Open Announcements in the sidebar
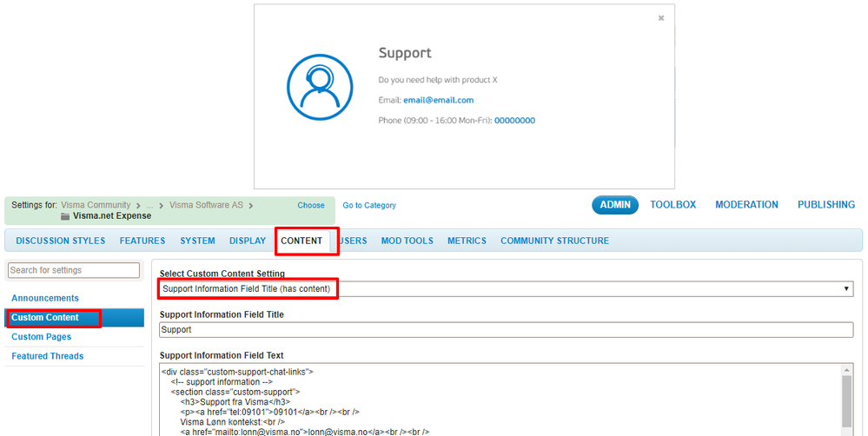The width and height of the screenshot is (868, 436). pyautogui.click(x=45, y=298)
